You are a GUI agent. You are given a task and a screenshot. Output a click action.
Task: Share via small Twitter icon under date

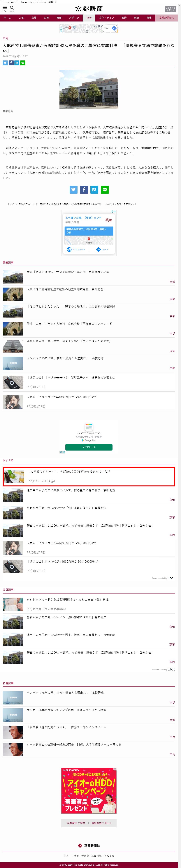(x=5, y=63)
